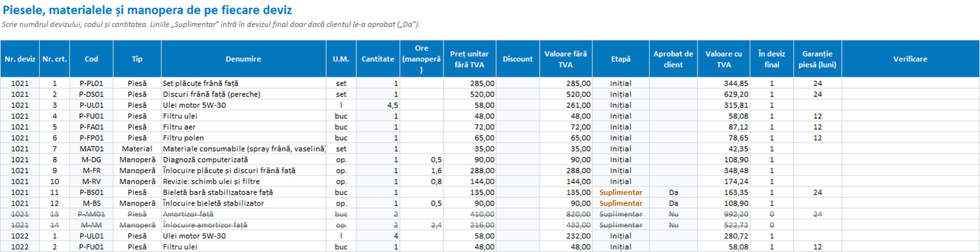Click the 'Tip' column header

[x=137, y=59]
